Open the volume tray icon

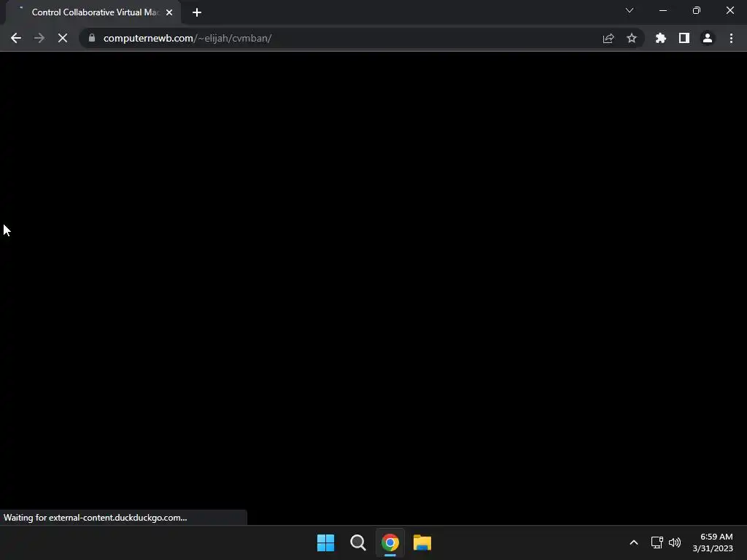pyautogui.click(x=675, y=542)
